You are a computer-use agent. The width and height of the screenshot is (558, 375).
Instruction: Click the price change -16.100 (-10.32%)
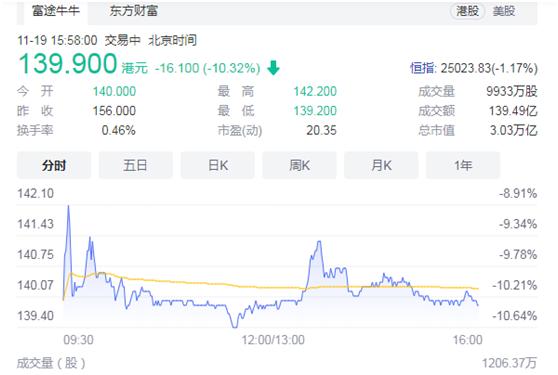(x=207, y=68)
